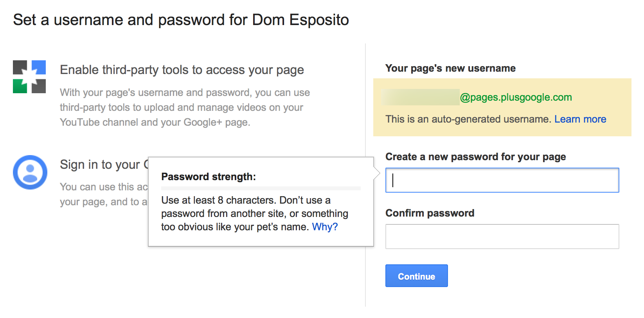Click the auto-generated username notice text
Screen dimensions: 644x318
pos(468,119)
